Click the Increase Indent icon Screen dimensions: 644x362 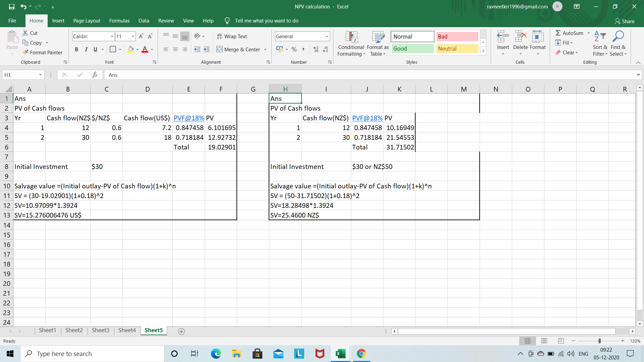point(207,49)
